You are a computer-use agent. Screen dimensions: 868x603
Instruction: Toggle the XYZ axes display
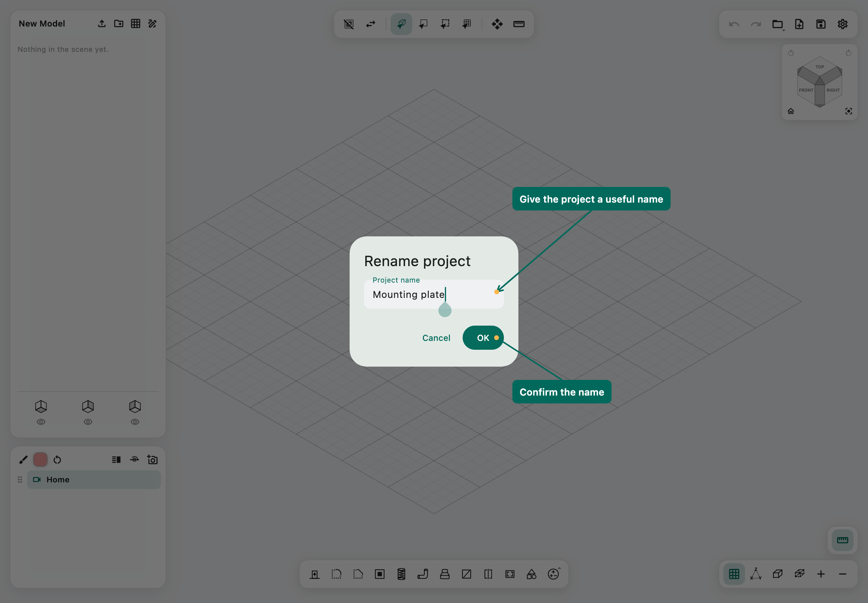click(756, 574)
